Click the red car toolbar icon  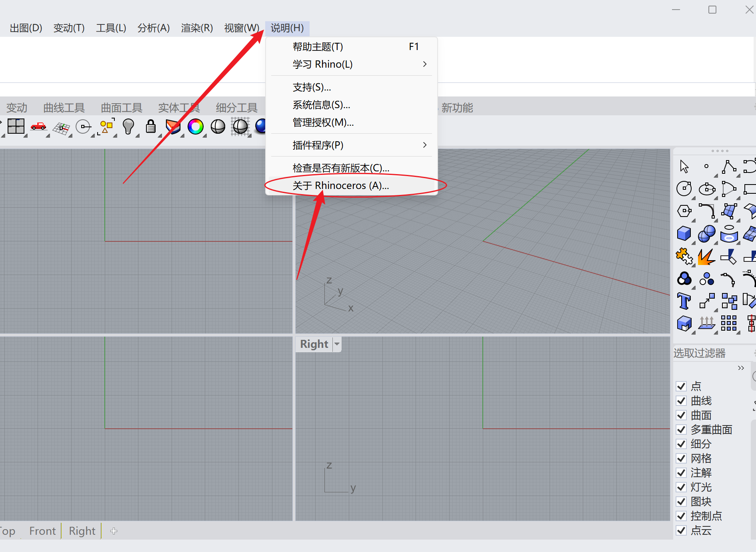pyautogui.click(x=38, y=126)
